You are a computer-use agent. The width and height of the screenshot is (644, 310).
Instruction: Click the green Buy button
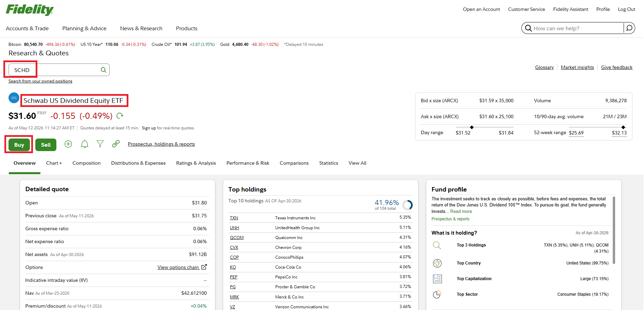pos(19,145)
